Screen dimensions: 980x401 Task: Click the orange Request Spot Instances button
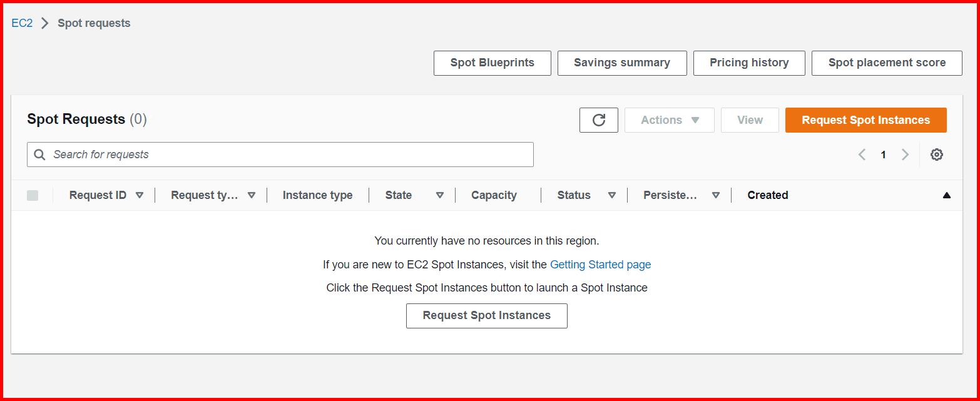coord(865,120)
